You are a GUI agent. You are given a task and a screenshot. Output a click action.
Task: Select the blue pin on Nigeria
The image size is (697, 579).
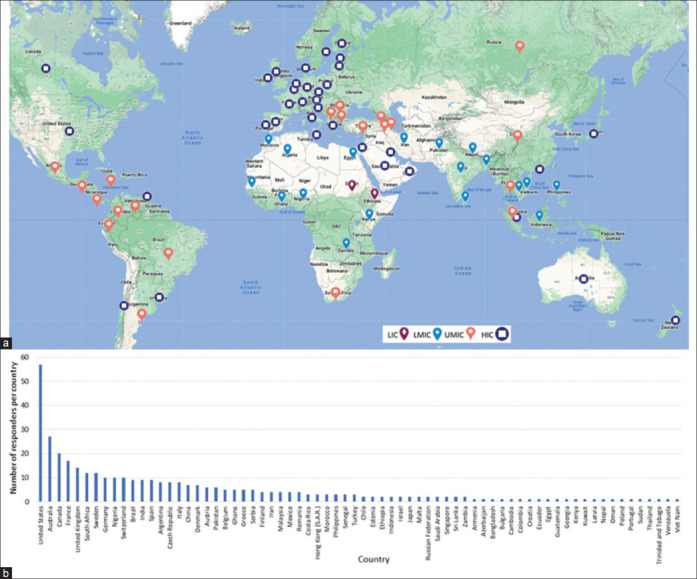point(303,193)
